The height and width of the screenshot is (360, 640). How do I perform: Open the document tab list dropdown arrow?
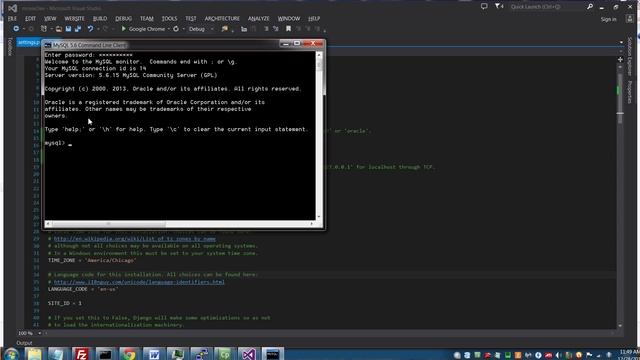coord(621,42)
